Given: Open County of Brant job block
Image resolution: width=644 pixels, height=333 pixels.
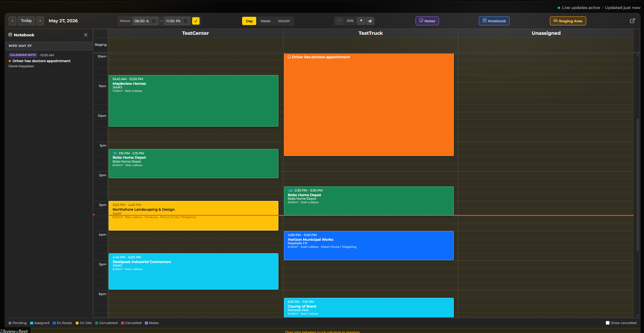Looking at the screenshot, I should 369,308.
